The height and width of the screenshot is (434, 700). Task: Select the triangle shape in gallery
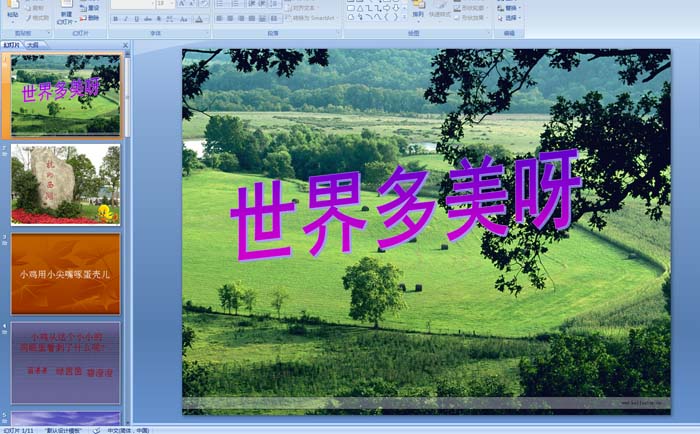click(x=360, y=8)
